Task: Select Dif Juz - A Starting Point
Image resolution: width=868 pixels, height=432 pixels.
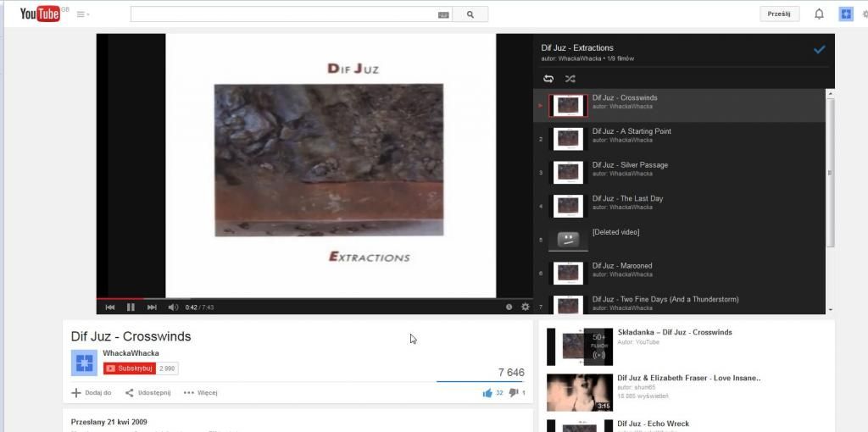Action: [x=679, y=139]
